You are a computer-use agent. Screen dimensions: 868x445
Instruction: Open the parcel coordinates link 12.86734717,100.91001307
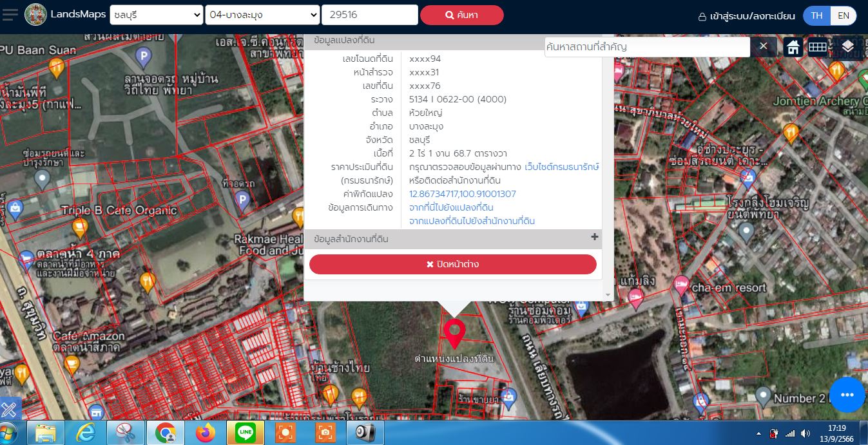click(462, 194)
